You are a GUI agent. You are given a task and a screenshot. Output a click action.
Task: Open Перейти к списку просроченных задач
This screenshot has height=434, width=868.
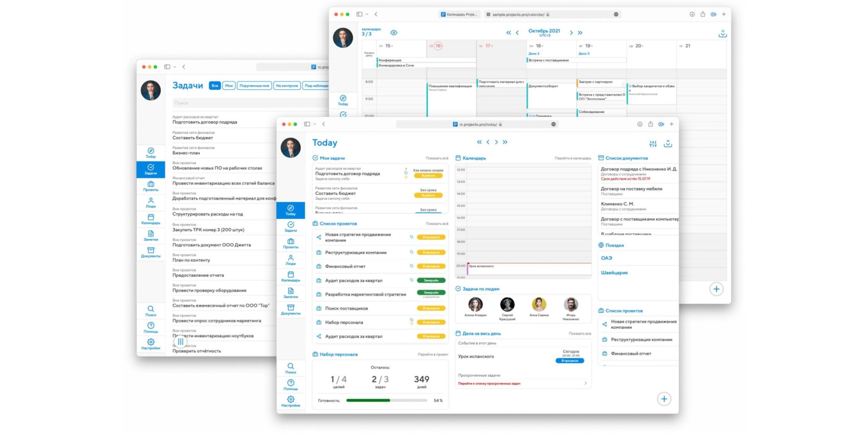point(489,384)
